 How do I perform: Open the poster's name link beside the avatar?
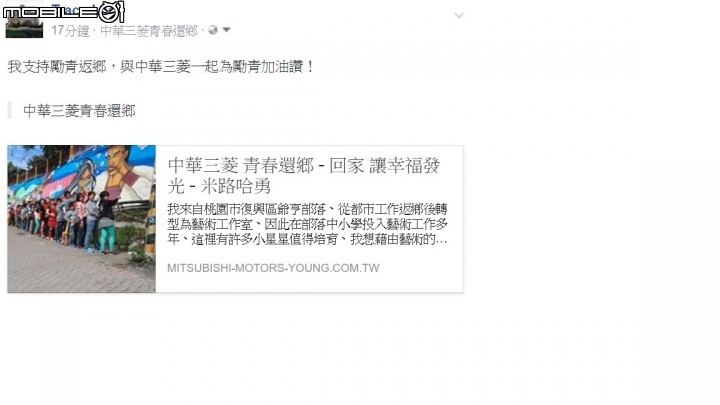[73, 9]
